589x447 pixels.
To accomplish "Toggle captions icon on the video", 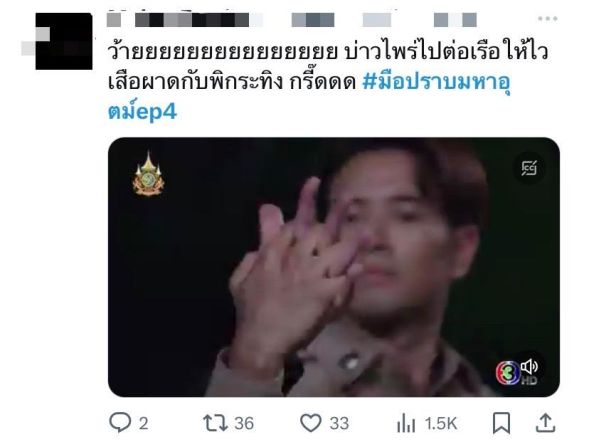I will pos(529,168).
